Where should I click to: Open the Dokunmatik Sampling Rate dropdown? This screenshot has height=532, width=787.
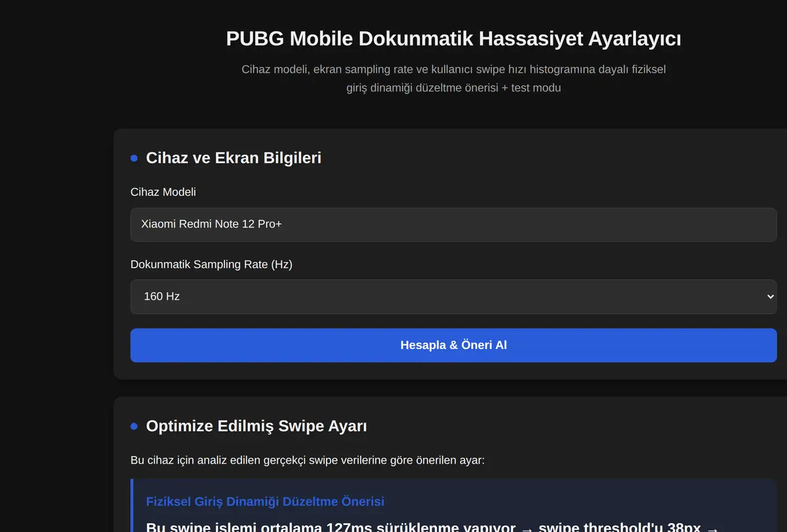click(453, 297)
